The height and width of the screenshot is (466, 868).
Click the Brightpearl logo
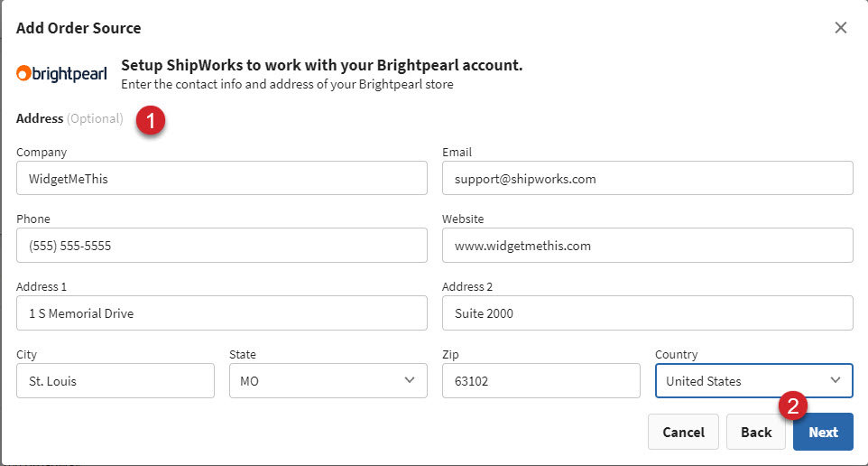(61, 74)
